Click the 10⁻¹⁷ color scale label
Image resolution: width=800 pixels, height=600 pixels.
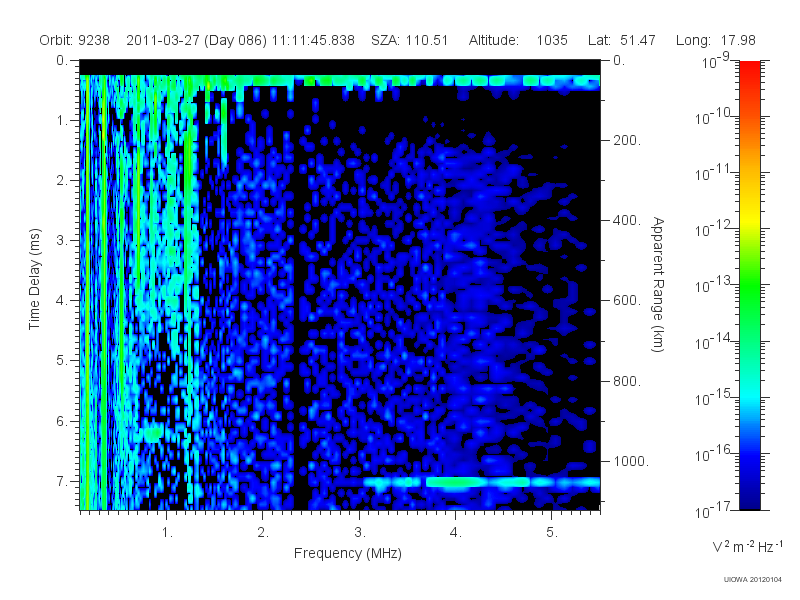[x=714, y=510]
